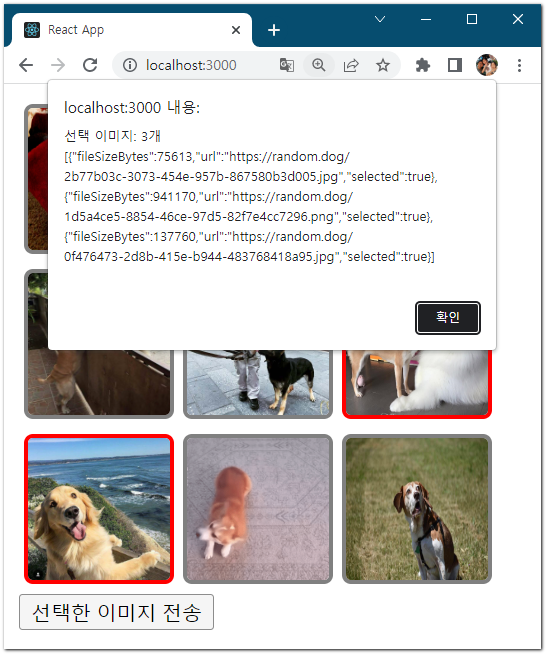Select the golden retriever by the ocean image
The width and height of the screenshot is (546, 654).
(x=99, y=509)
